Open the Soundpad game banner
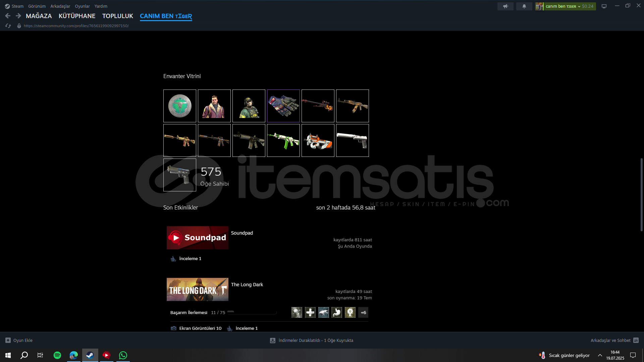Screen dimensions: 644x362 click(198, 238)
